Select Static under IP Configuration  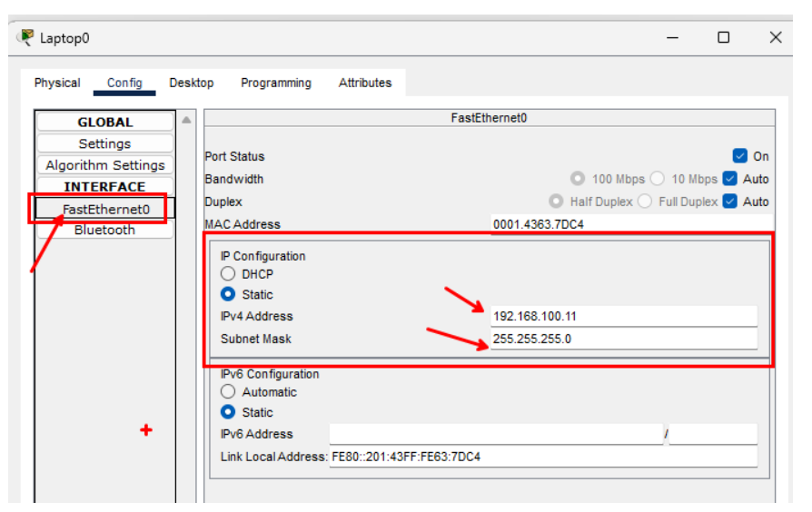[229, 294]
